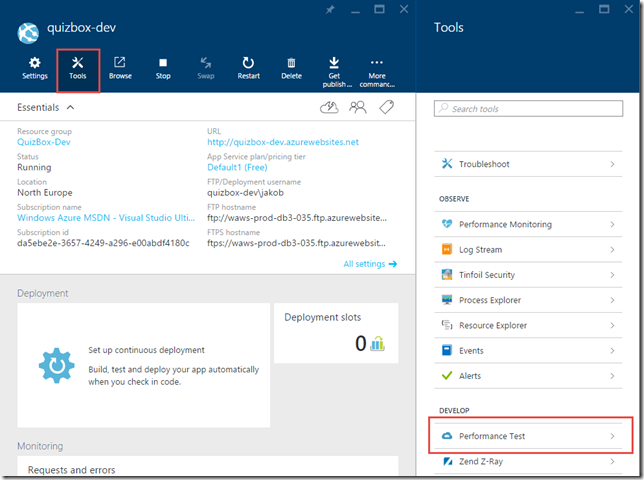This screenshot has height=480, width=644.
Task: Delete the web app via trash icon
Action: click(x=291, y=62)
